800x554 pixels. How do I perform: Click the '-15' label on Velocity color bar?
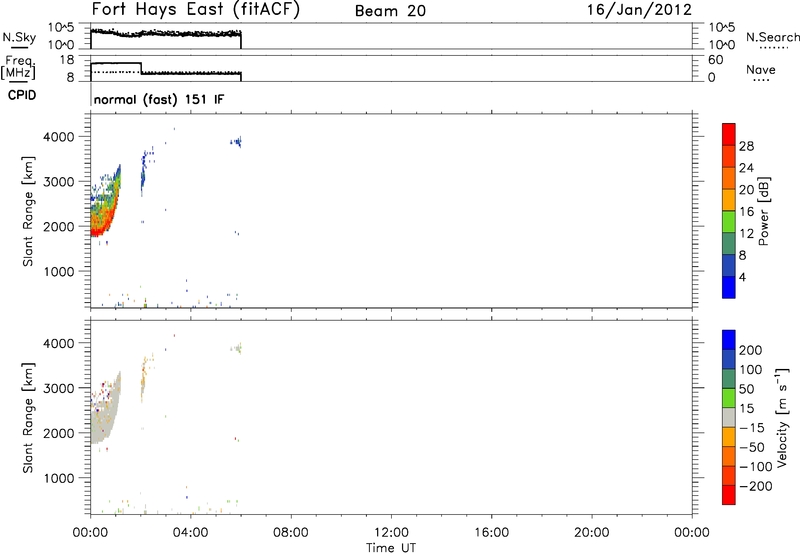pos(752,427)
